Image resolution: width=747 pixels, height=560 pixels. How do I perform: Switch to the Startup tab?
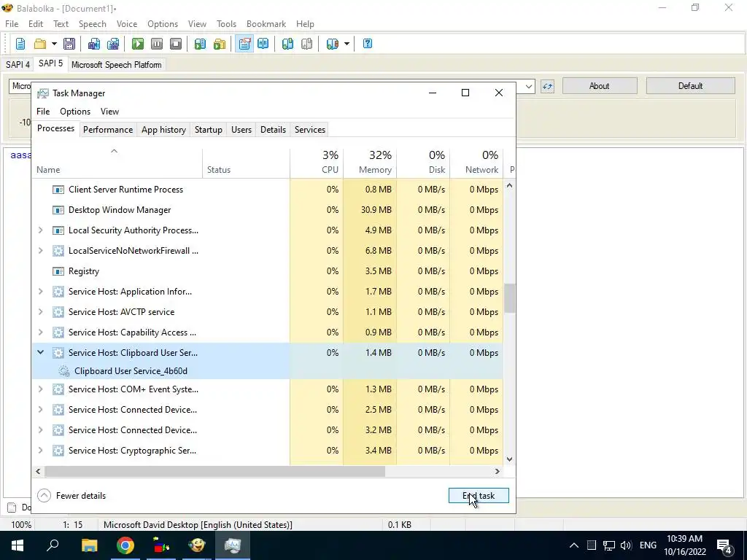coord(208,130)
